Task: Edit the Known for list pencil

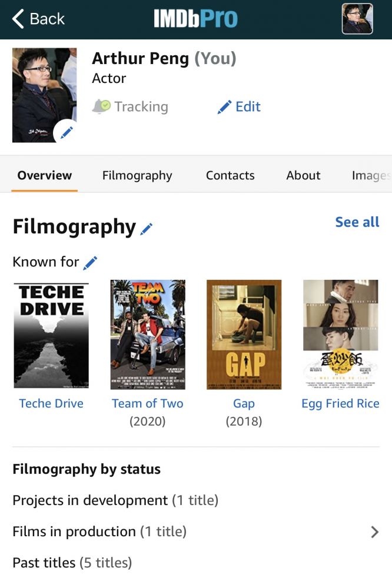Action: pyautogui.click(x=90, y=262)
